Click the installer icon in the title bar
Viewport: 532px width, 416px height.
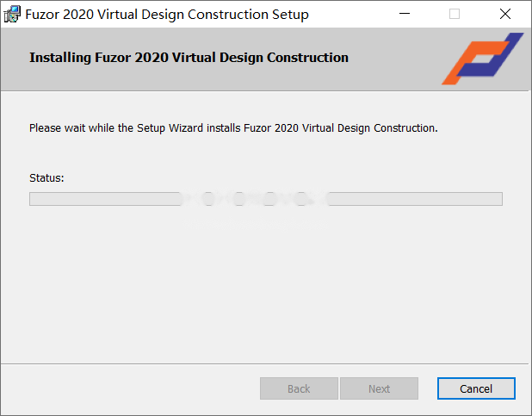point(12,15)
